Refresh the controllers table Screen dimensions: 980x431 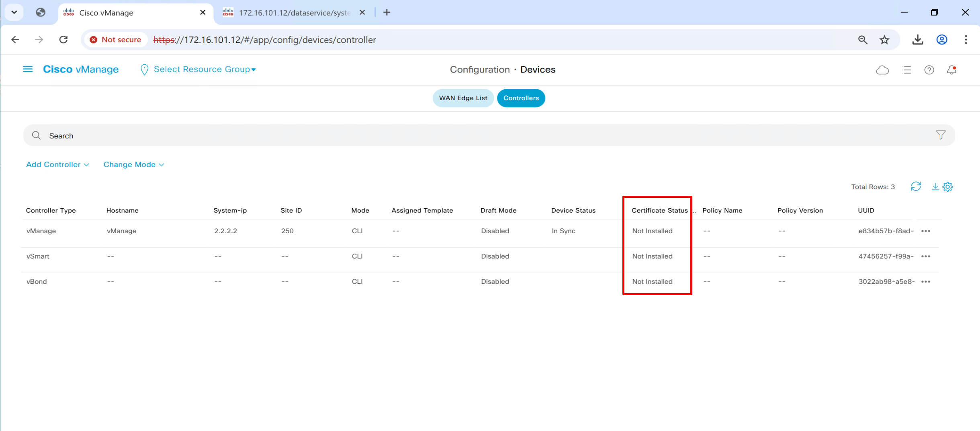point(916,187)
